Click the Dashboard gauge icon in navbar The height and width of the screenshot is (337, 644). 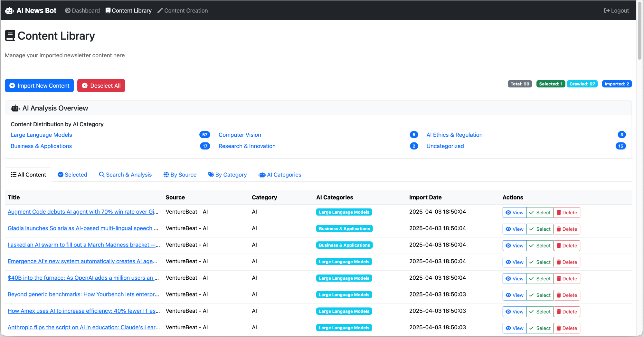coord(68,11)
